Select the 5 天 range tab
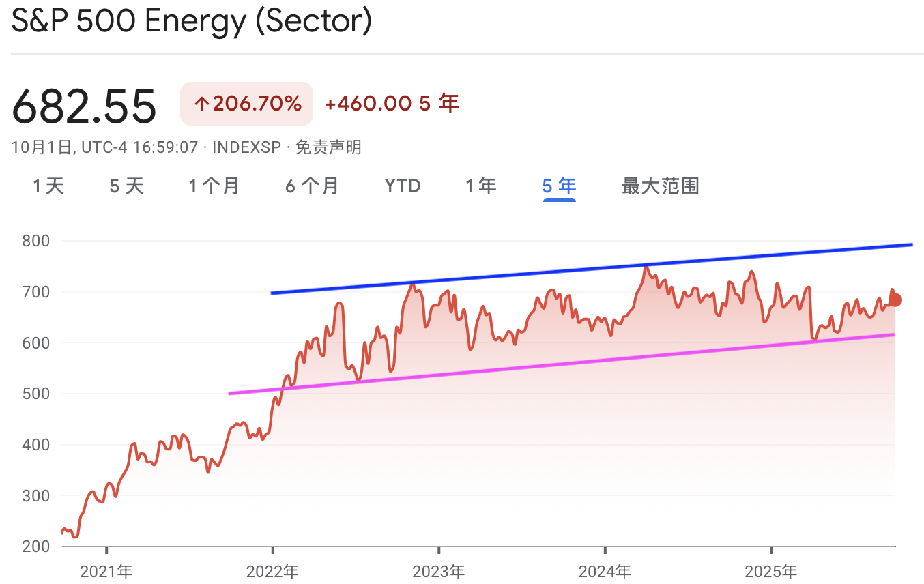The width and height of the screenshot is (924, 584). coord(127,186)
